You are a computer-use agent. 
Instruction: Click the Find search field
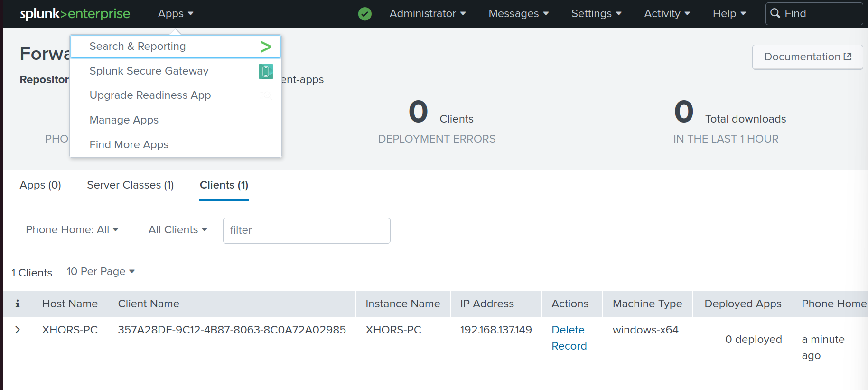click(814, 13)
